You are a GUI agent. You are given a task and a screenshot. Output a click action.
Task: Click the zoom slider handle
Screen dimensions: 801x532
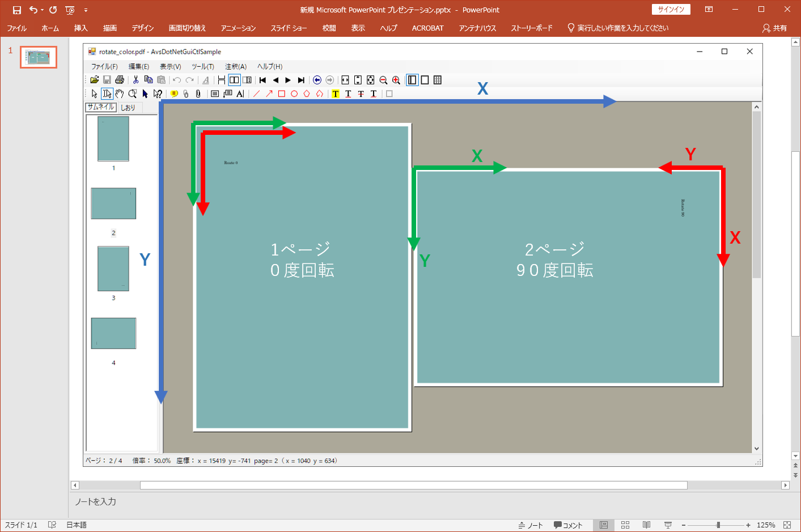(x=718, y=525)
